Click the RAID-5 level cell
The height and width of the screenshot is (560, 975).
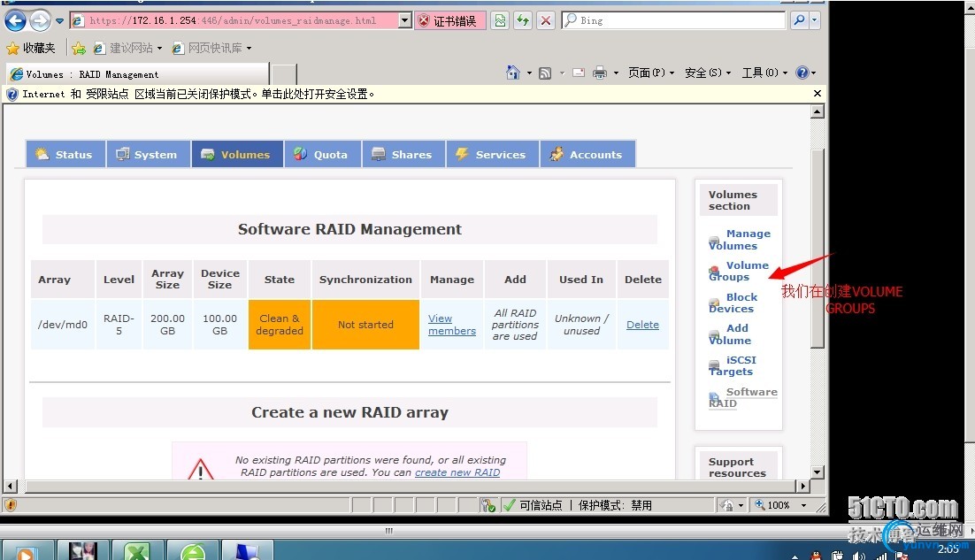click(x=119, y=325)
